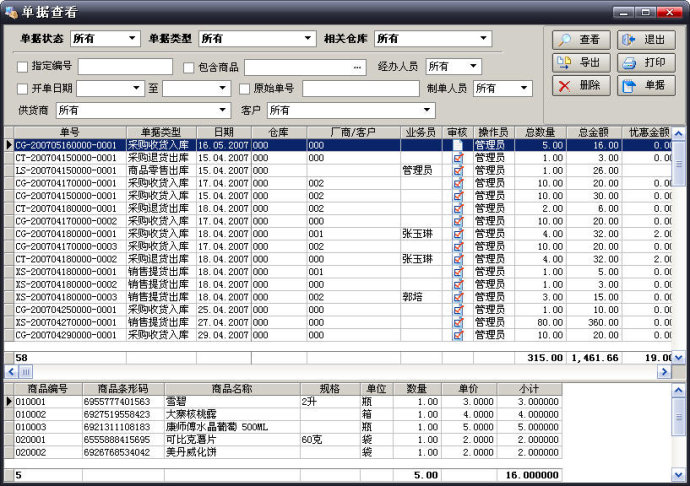Screen dimensions: 690x486
Task: Click audit check icon for CG-200704170000-0001
Action: pyautogui.click(x=458, y=183)
